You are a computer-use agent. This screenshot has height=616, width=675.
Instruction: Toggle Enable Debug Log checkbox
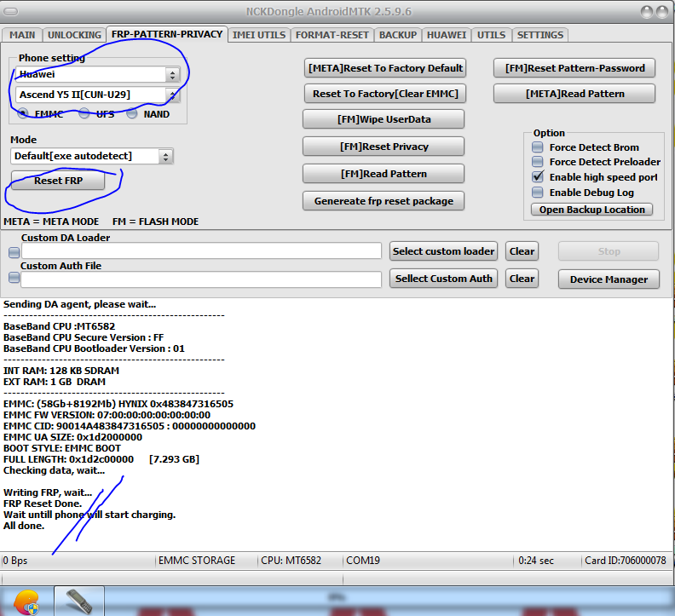(538, 192)
